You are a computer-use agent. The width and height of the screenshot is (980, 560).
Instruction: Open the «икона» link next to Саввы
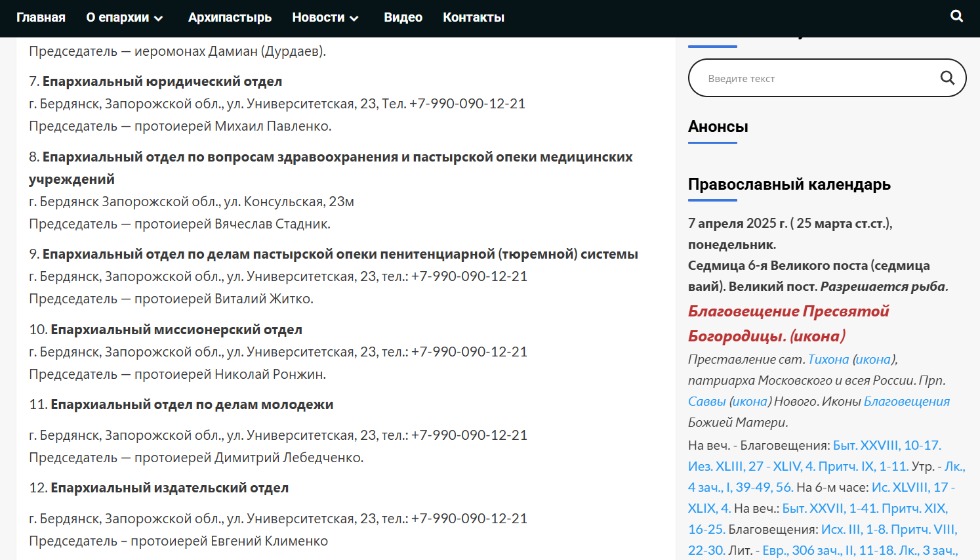(x=750, y=401)
